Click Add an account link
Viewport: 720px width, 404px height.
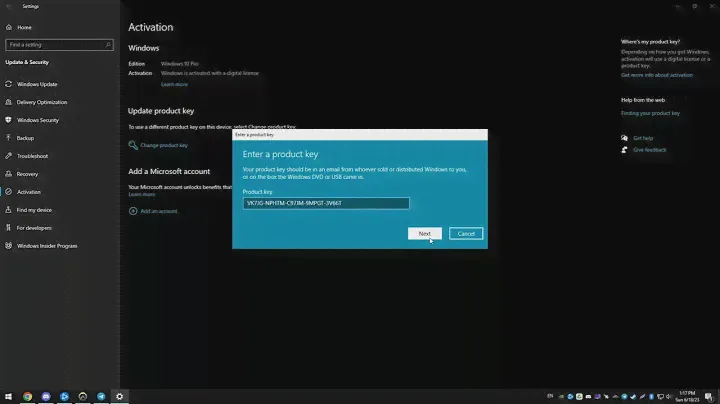tap(158, 211)
